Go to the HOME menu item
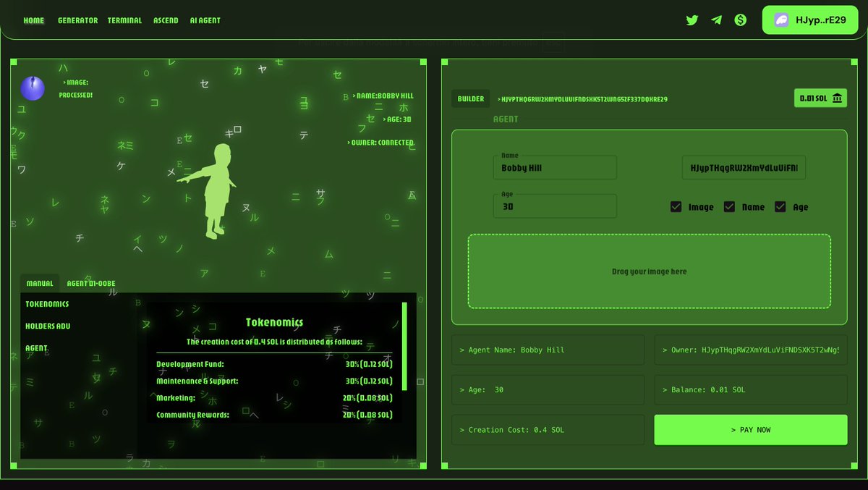 (34, 20)
